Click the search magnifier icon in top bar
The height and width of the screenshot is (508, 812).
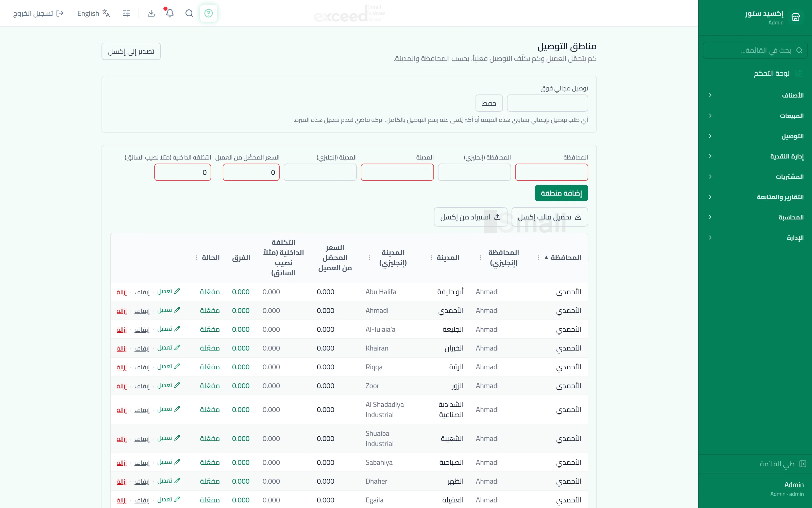pos(189,13)
